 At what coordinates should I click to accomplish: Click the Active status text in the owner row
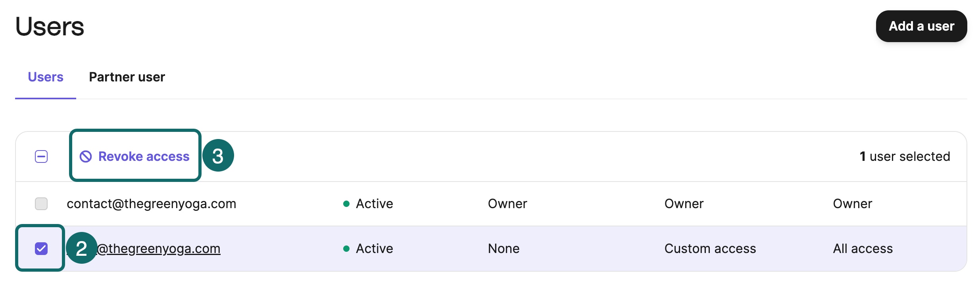tap(374, 204)
